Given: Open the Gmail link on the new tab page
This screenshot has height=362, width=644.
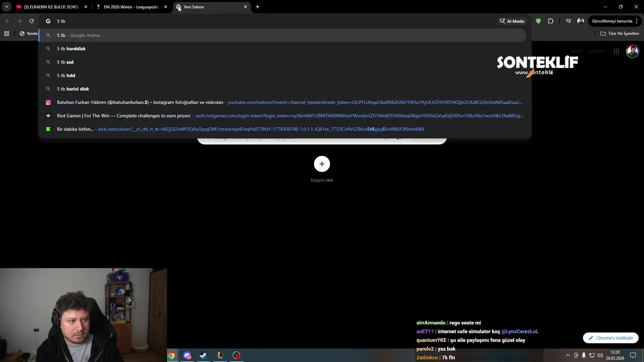Looking at the screenshot, I should tap(576, 51).
